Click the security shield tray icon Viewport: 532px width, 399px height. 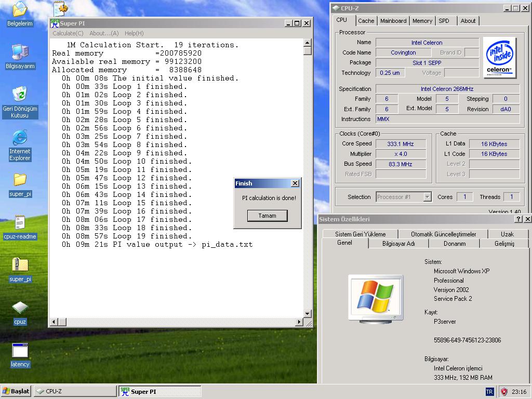click(x=504, y=392)
